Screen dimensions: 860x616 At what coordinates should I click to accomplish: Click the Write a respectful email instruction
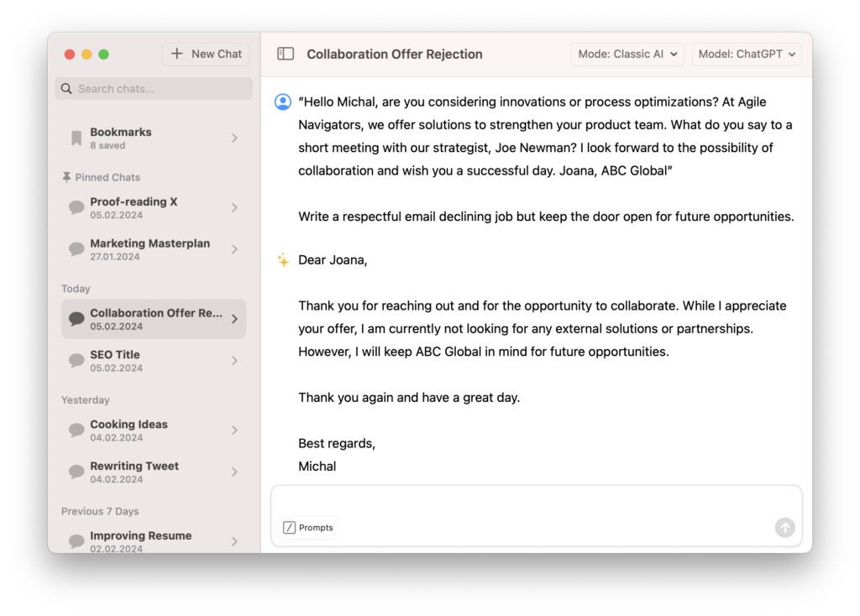[x=546, y=217]
